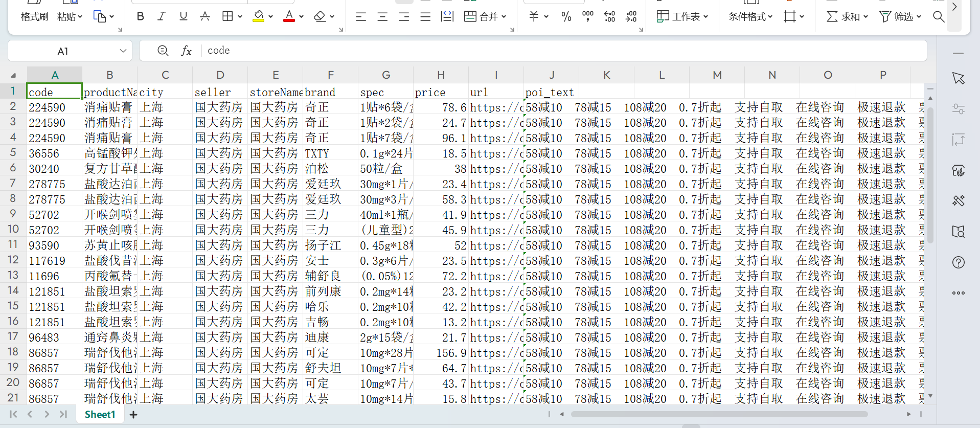980x428 pixels.
Task: Click the share icon in sidebar
Action: point(959,140)
